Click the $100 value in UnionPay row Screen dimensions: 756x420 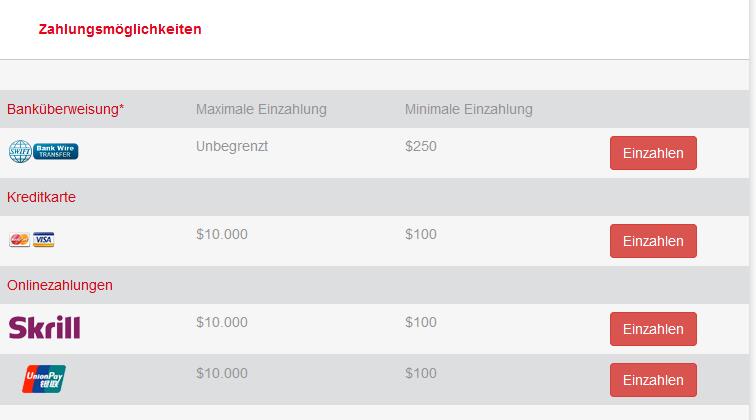tap(421, 373)
